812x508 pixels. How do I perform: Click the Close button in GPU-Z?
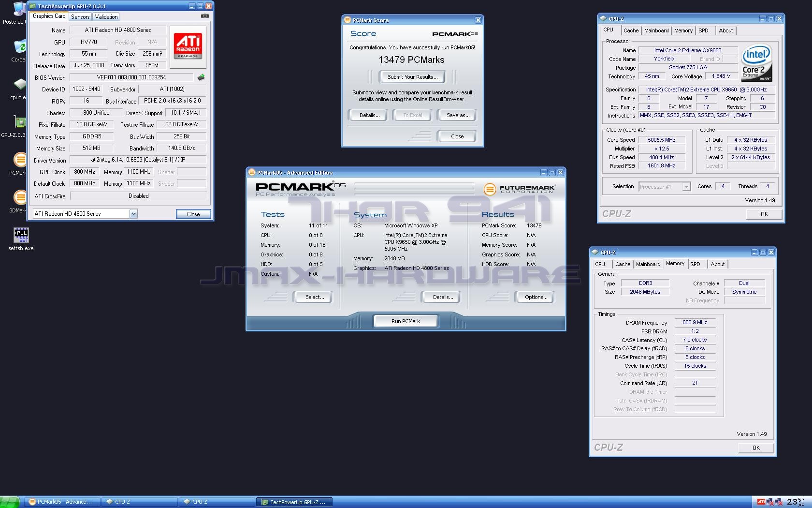point(193,214)
